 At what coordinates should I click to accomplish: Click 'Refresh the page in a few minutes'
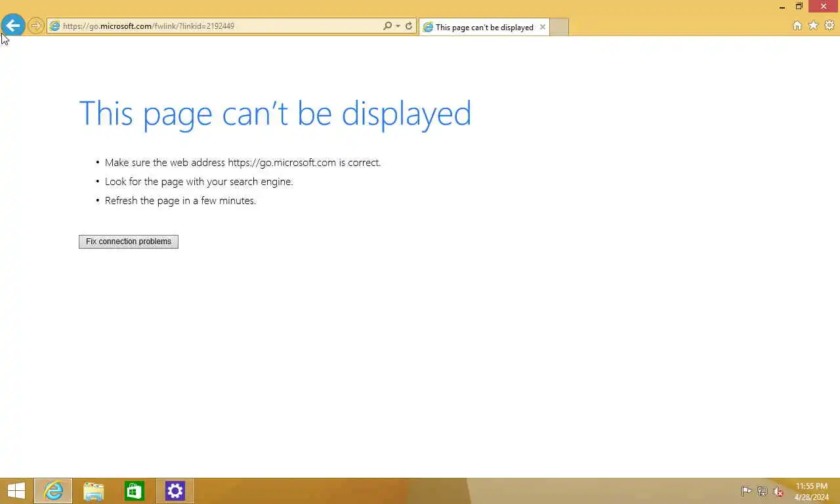pyautogui.click(x=180, y=201)
